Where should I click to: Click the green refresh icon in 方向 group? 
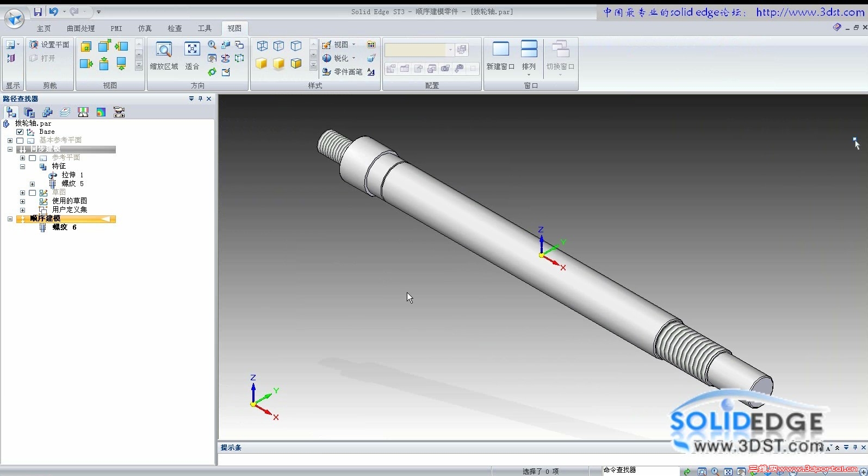coord(212,72)
